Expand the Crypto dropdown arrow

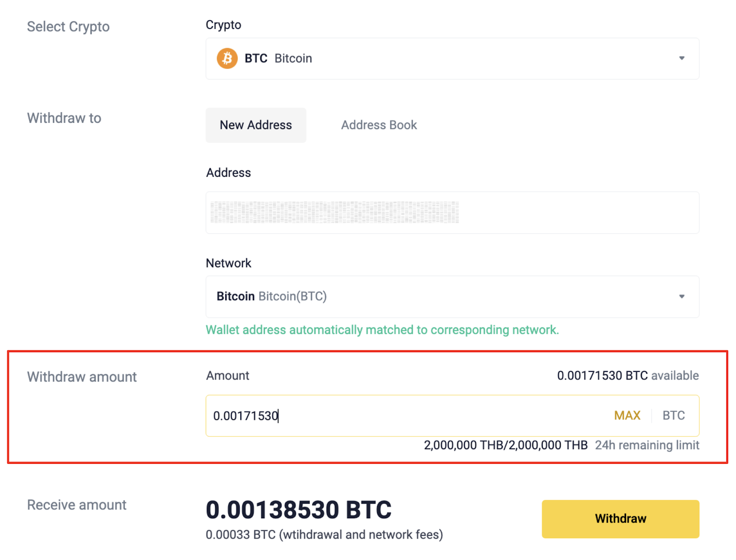[682, 58]
